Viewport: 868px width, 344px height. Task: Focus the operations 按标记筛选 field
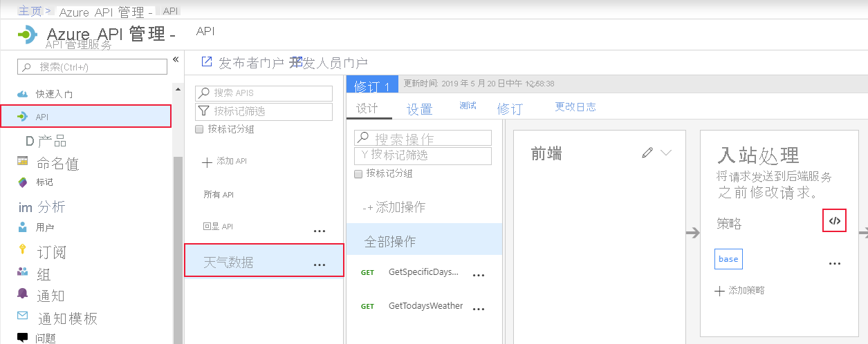(x=423, y=155)
